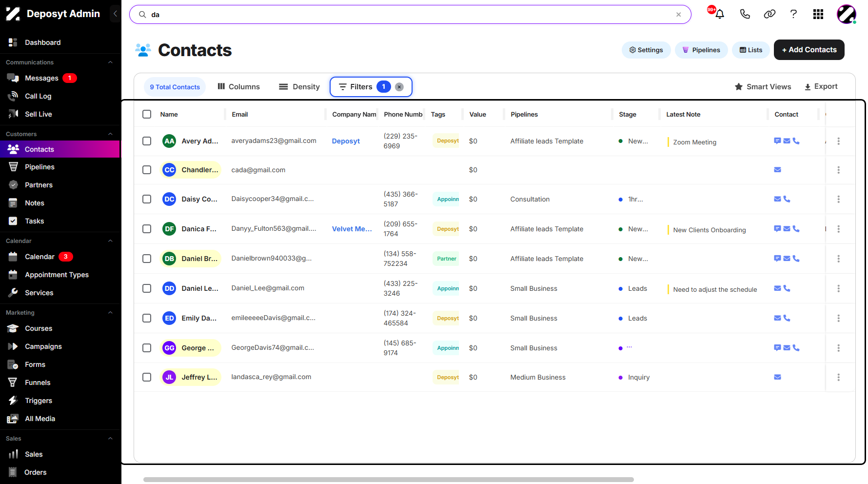Image resolution: width=868 pixels, height=484 pixels.
Task: Click the phone dialer icon in header
Action: (x=745, y=14)
